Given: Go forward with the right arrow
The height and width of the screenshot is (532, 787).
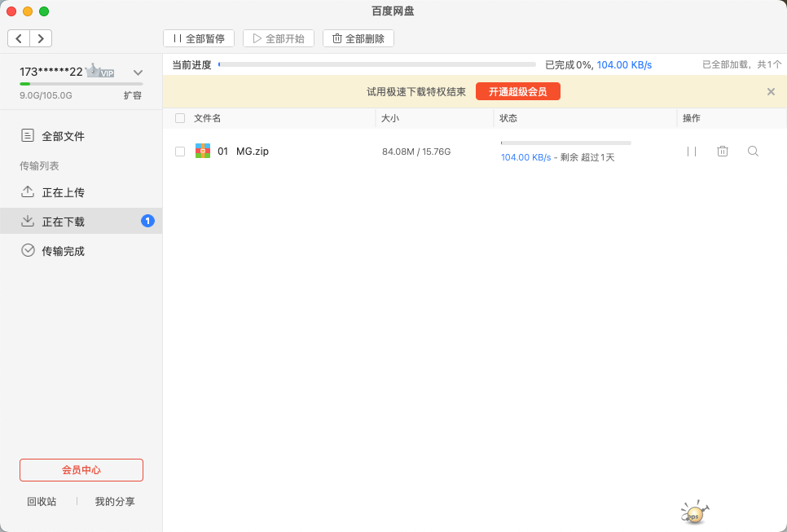Looking at the screenshot, I should 41,38.
